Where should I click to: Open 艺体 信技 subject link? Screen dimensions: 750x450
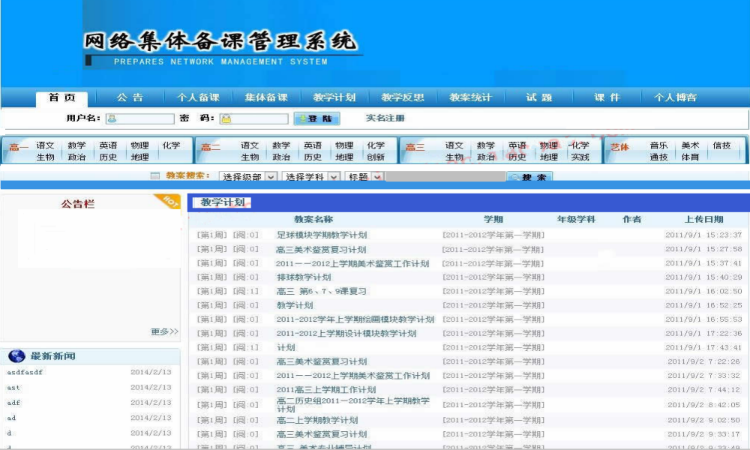[x=722, y=145]
